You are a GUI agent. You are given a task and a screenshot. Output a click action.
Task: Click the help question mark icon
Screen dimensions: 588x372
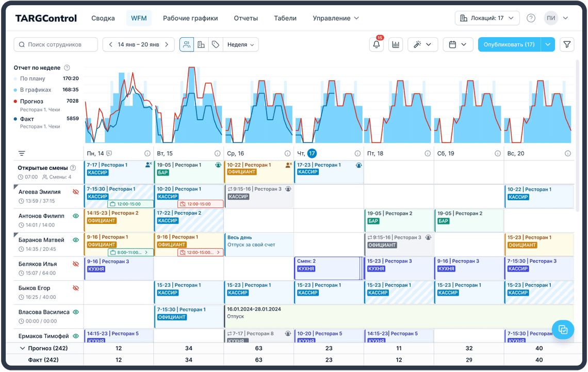(x=531, y=18)
